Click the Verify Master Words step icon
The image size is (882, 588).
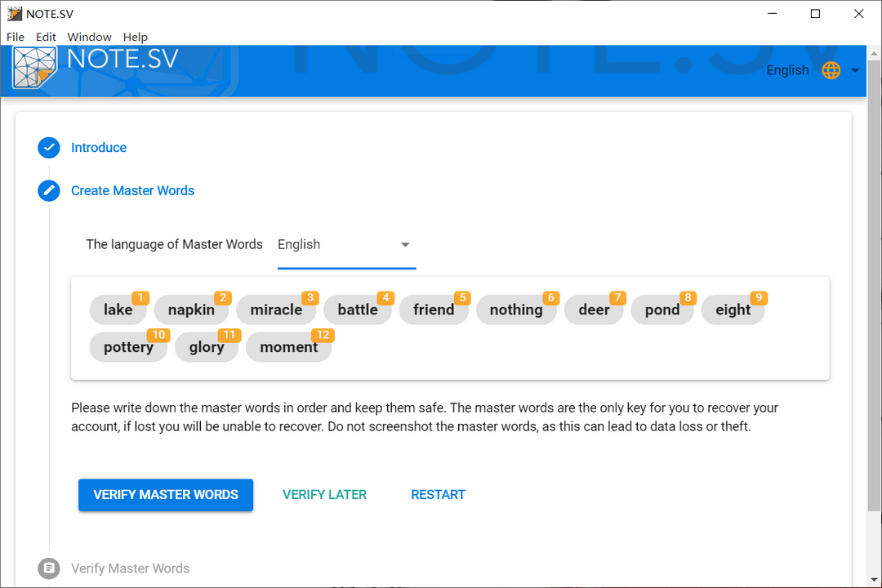click(x=49, y=568)
